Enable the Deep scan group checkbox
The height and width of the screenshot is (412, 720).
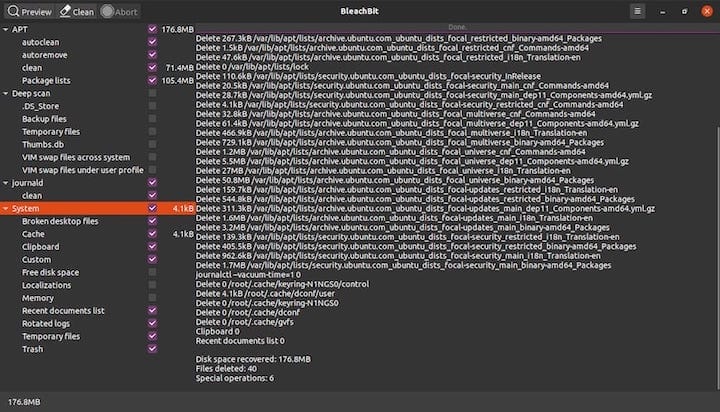(x=152, y=93)
